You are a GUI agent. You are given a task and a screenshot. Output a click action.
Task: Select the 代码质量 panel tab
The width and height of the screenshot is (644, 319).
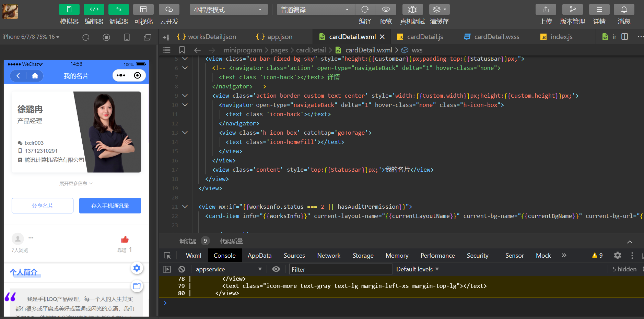coord(231,241)
